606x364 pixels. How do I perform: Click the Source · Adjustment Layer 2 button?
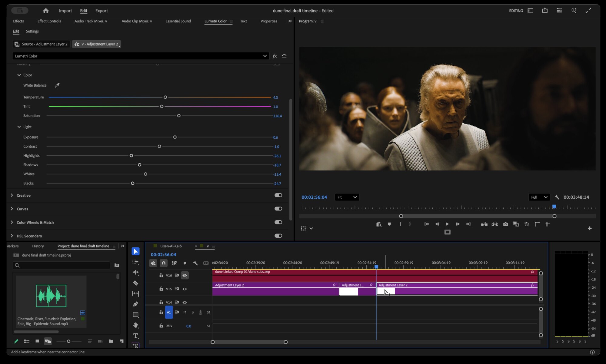tap(41, 44)
